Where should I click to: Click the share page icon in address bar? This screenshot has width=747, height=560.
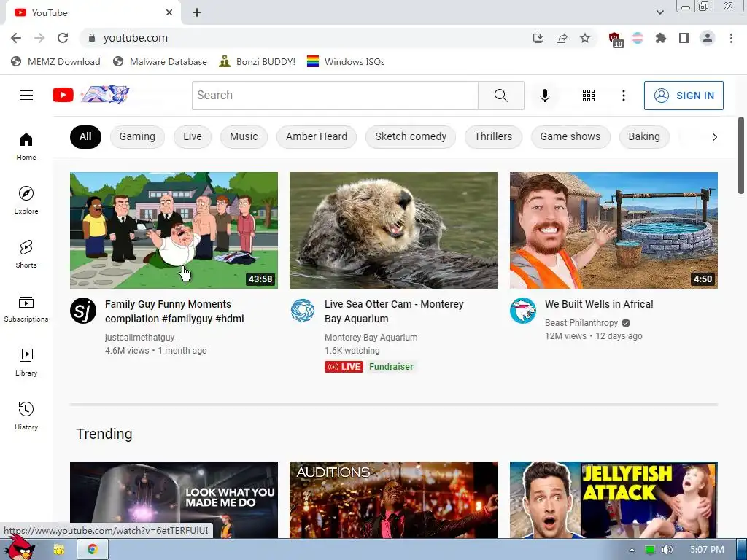coord(562,38)
